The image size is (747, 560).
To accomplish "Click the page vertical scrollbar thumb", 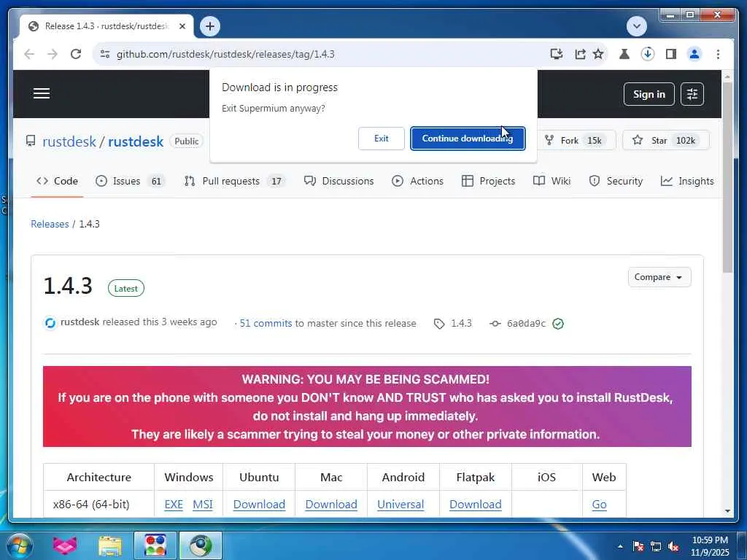I will tap(727, 177).
